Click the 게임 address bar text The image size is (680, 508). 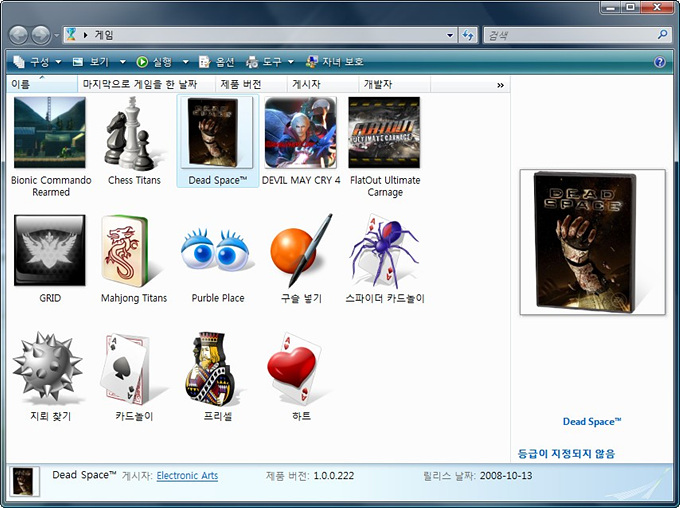tap(104, 35)
